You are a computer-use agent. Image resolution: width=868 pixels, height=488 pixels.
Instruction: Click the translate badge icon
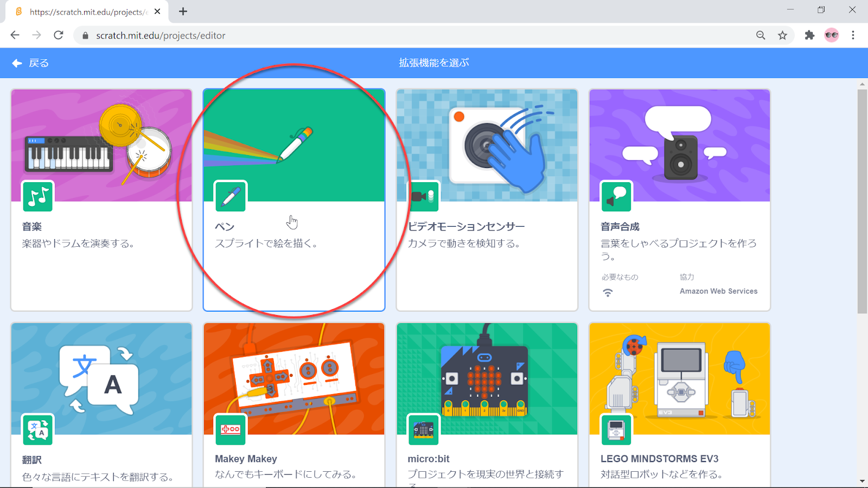pos(38,430)
